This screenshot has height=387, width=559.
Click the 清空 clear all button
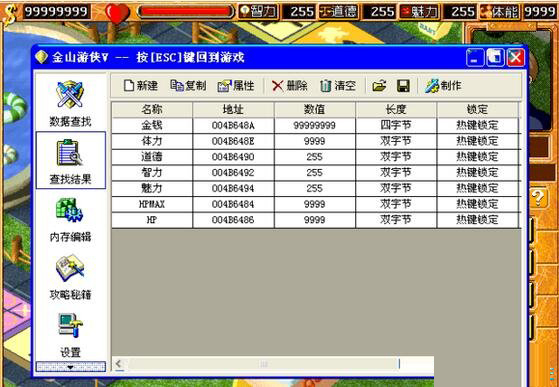(x=338, y=86)
